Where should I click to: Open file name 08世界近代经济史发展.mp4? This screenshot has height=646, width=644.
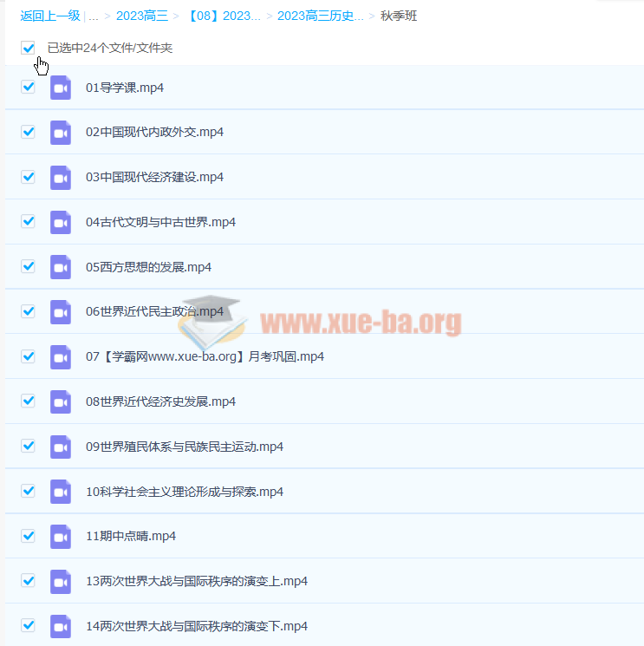point(160,401)
